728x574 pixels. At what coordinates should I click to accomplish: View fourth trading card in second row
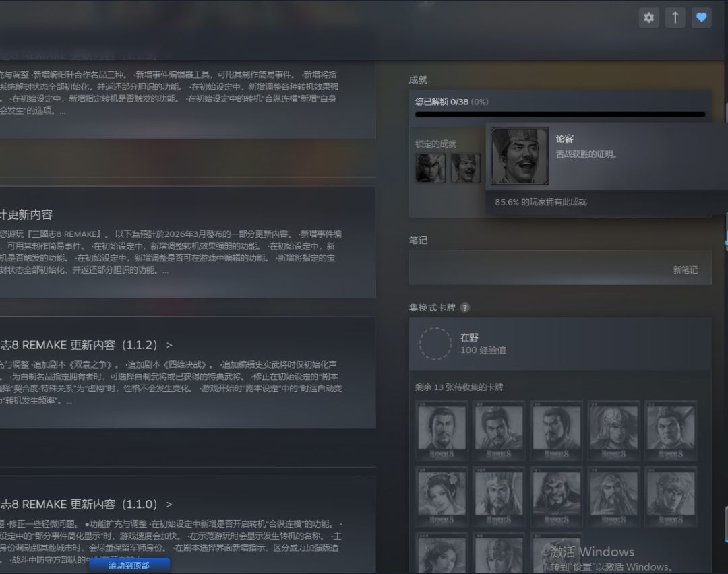[614, 497]
